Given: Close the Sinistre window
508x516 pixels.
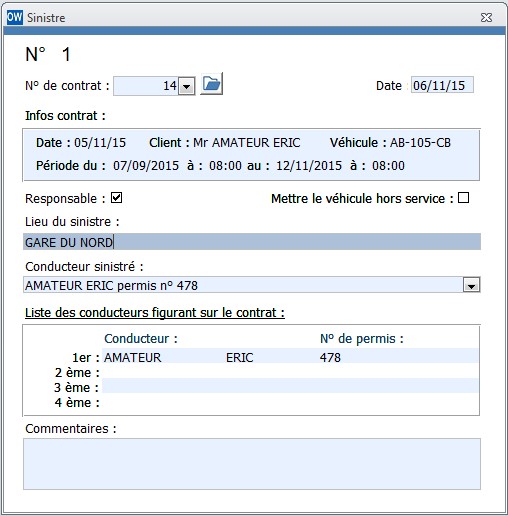Looking at the screenshot, I should (486, 17).
